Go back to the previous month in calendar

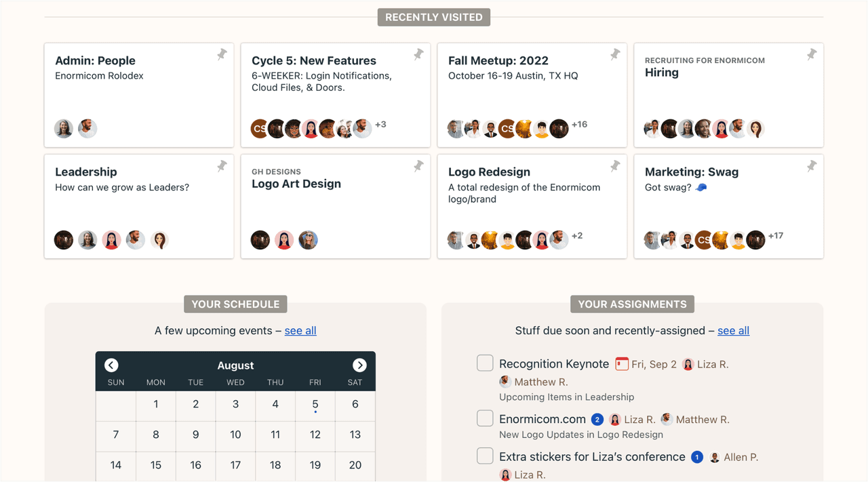[111, 365]
